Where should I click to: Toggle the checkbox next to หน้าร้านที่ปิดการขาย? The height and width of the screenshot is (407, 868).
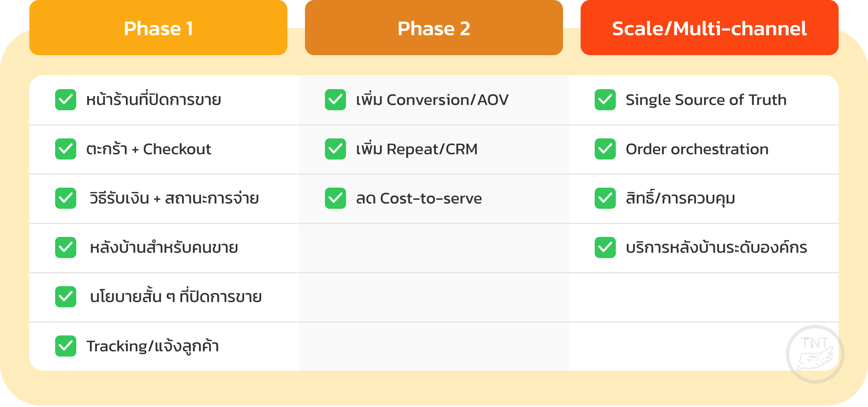[65, 100]
